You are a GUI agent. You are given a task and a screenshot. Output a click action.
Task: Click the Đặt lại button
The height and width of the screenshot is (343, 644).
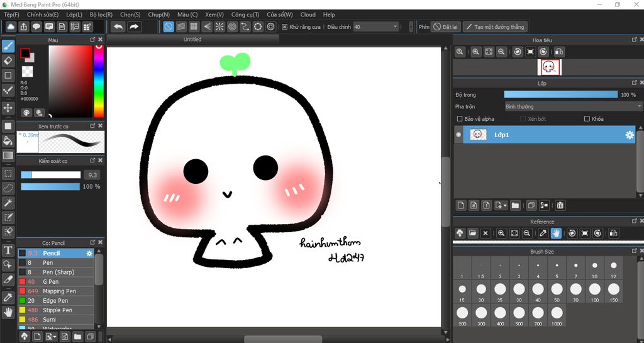tap(446, 27)
